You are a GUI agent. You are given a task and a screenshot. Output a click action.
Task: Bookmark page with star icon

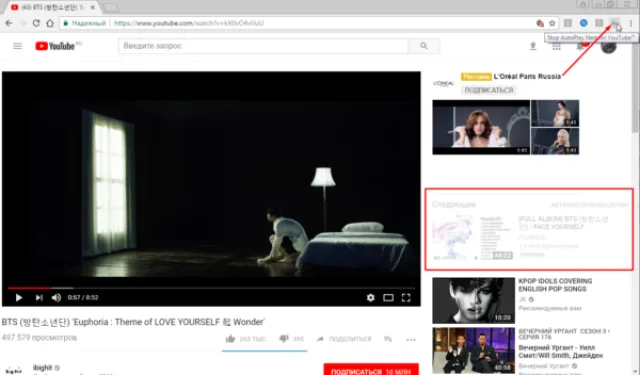point(552,23)
